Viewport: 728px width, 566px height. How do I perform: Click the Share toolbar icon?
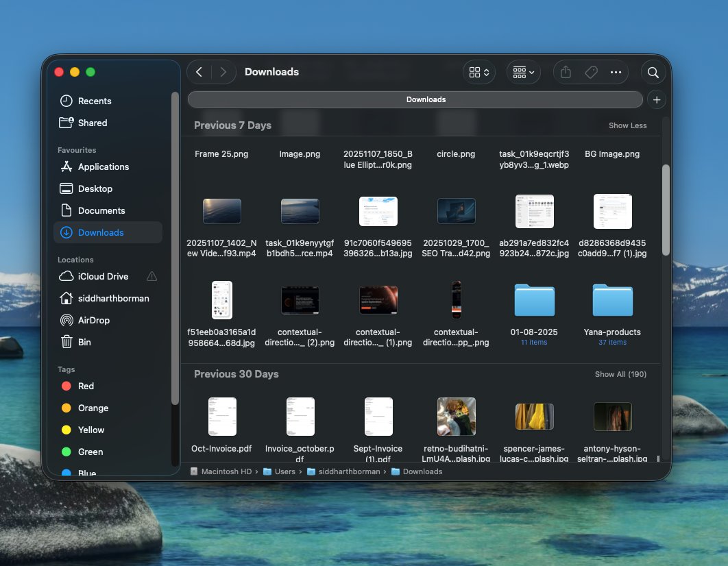tap(566, 72)
